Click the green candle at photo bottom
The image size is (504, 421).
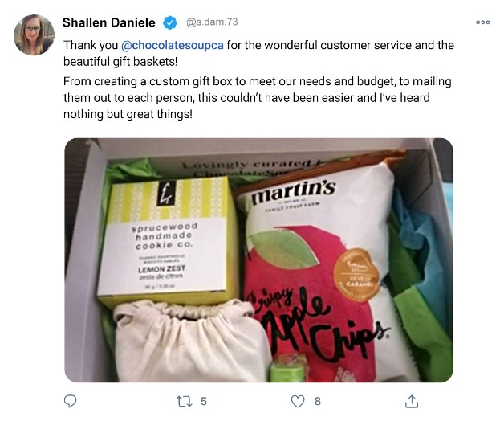(x=288, y=369)
